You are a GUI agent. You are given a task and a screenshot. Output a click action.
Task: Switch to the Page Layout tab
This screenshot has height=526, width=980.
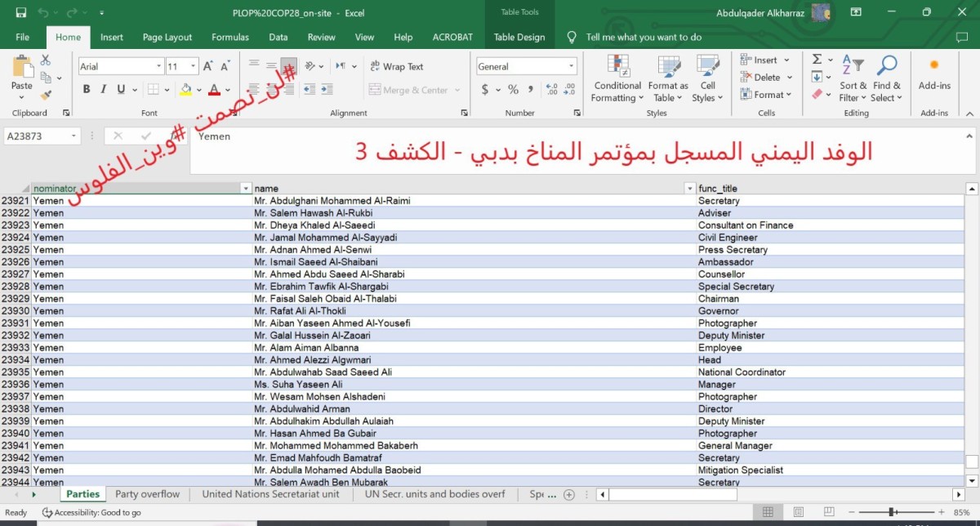click(167, 37)
